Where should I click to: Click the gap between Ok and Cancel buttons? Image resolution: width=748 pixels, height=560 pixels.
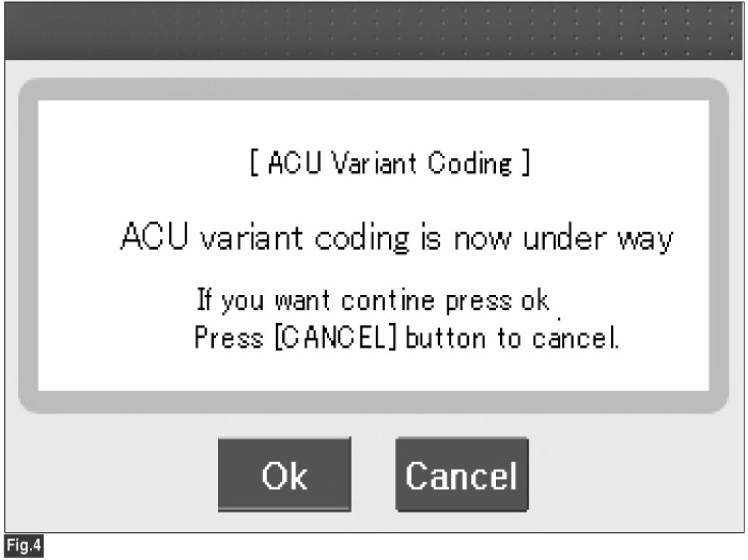[x=373, y=475]
